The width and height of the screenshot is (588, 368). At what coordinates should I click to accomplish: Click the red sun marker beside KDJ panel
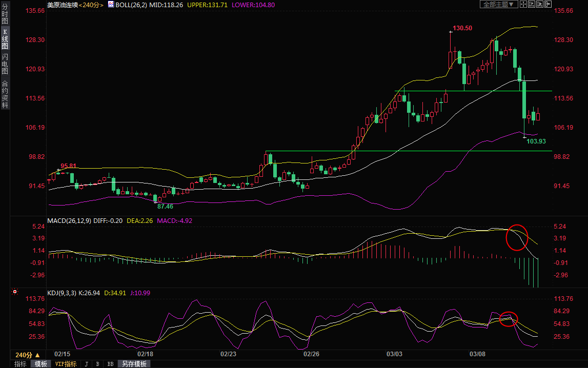coord(15,292)
